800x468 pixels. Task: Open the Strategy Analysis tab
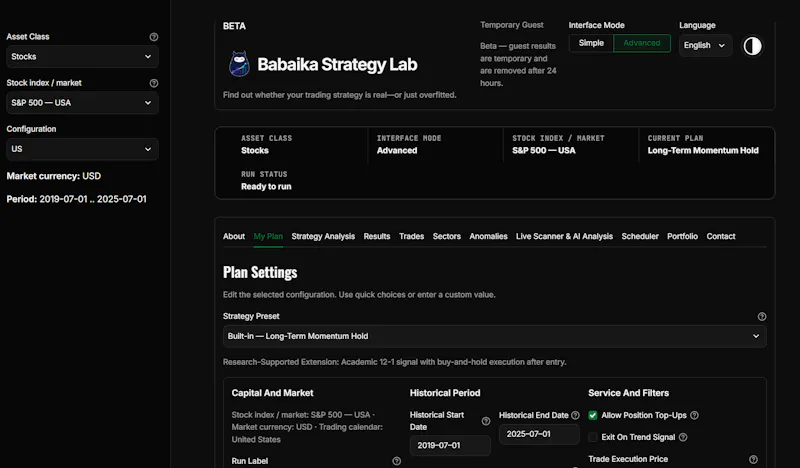[x=323, y=236]
